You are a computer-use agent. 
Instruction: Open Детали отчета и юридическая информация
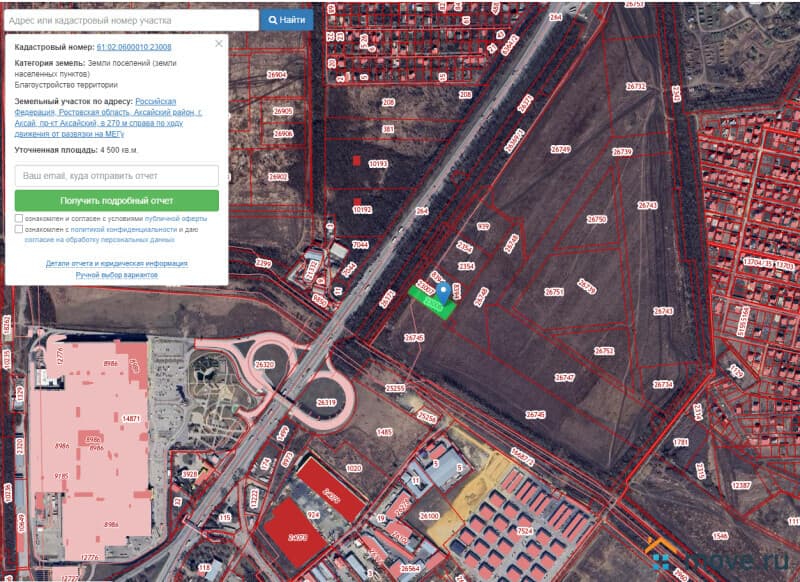tap(116, 264)
